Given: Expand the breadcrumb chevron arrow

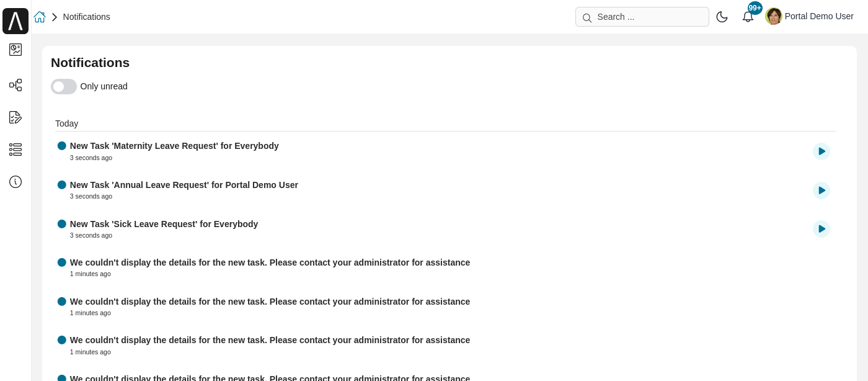Looking at the screenshot, I should [55, 17].
